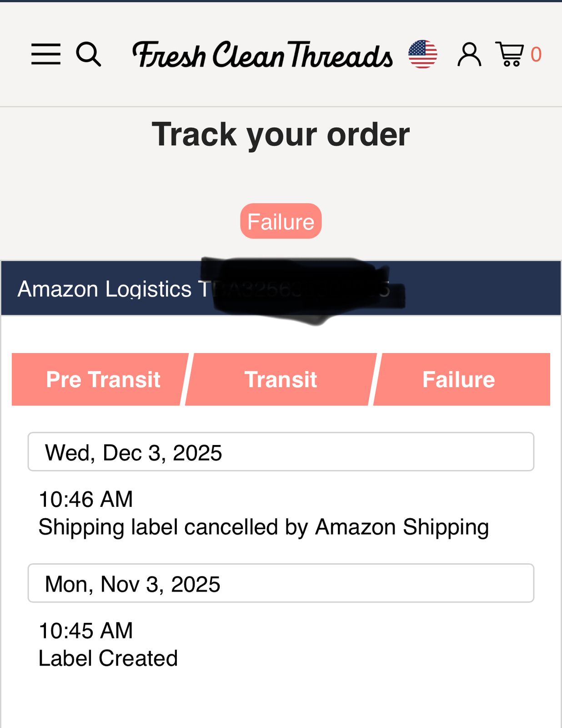Select the Transit progress step
The image size is (562, 728).
[281, 379]
